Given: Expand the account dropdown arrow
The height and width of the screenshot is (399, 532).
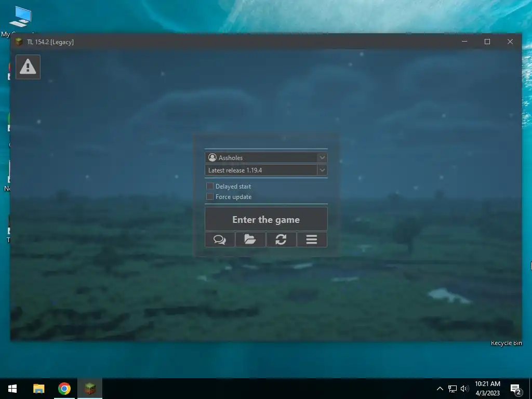Looking at the screenshot, I should pyautogui.click(x=322, y=157).
